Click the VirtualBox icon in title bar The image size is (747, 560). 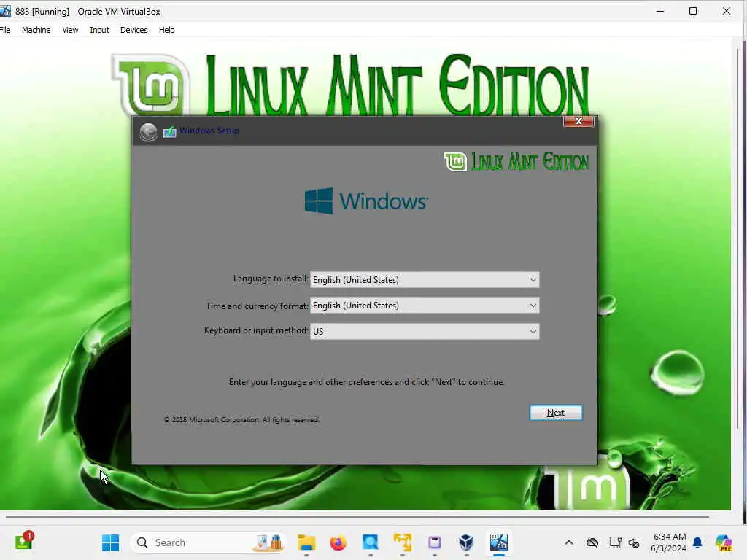5,10
